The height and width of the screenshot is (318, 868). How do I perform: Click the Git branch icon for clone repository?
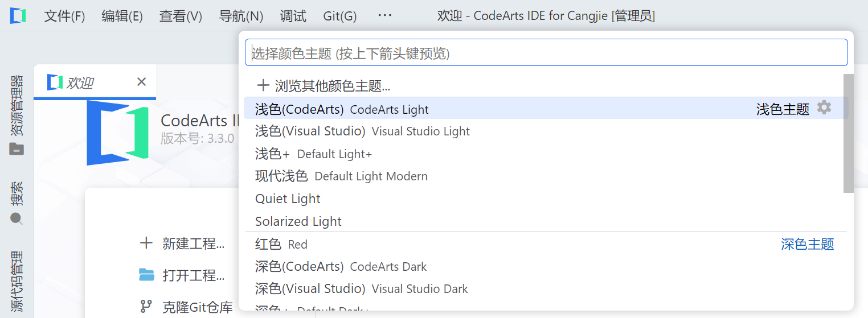tap(146, 307)
